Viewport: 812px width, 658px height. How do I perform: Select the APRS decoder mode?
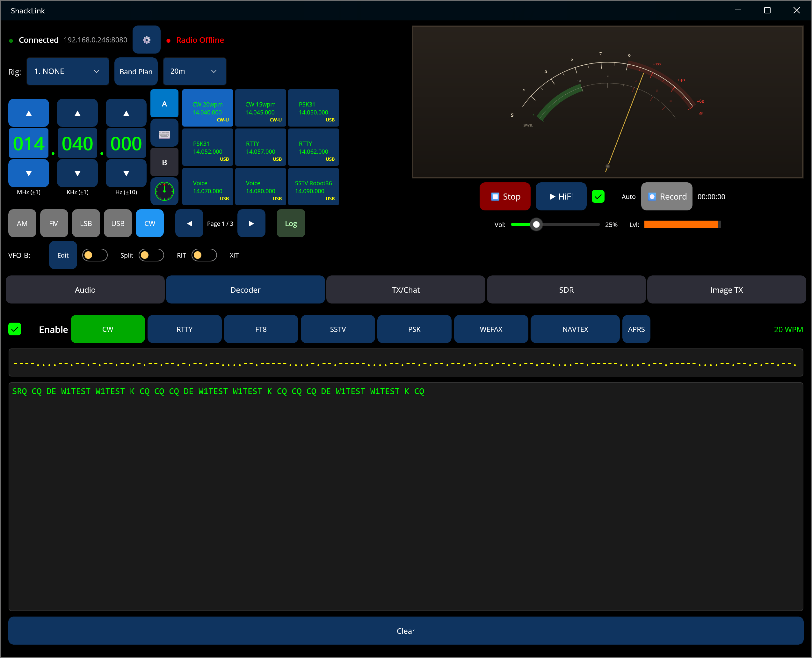pos(636,329)
